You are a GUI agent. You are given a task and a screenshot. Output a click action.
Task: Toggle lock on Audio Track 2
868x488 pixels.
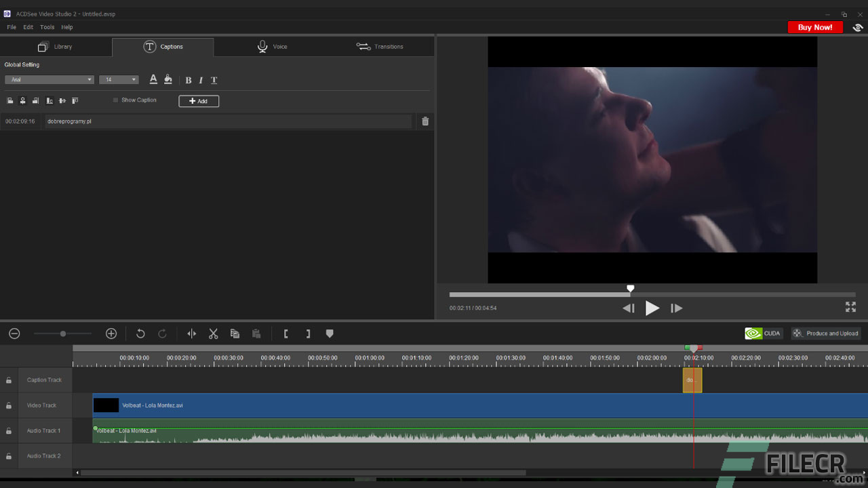(x=9, y=456)
